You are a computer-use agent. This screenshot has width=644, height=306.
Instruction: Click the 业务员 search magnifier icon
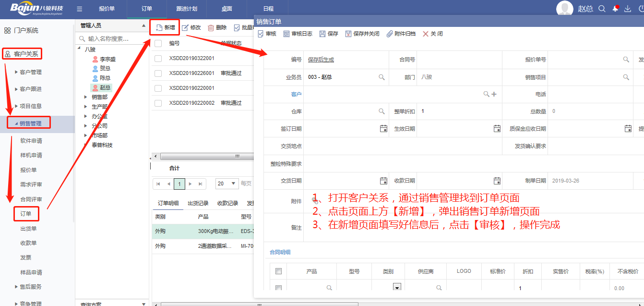tap(382, 77)
